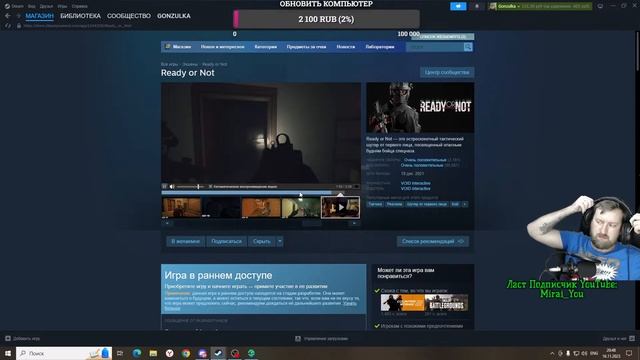
Task: Expand the ignore options dropdown arrow
Action: click(280, 241)
